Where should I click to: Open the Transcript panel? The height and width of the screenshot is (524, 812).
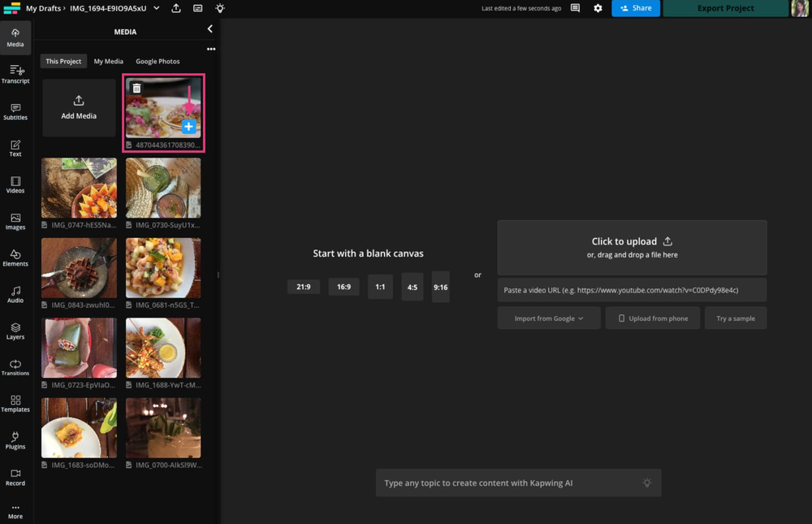coord(15,75)
